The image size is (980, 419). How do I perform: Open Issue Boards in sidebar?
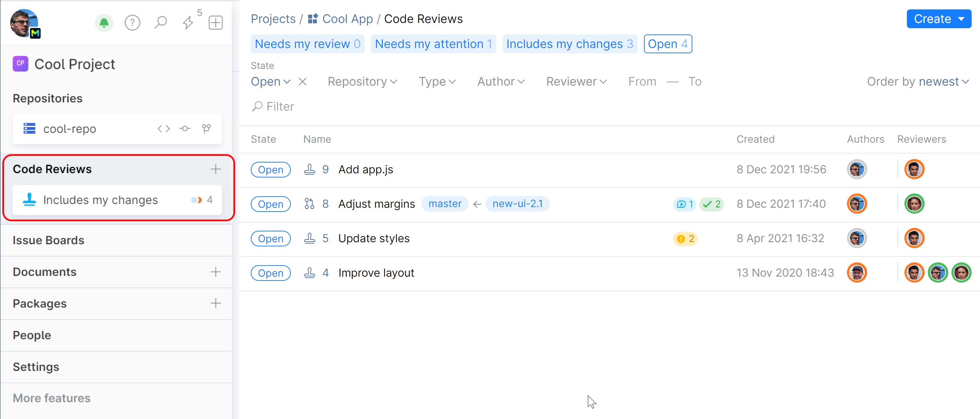[x=48, y=240]
